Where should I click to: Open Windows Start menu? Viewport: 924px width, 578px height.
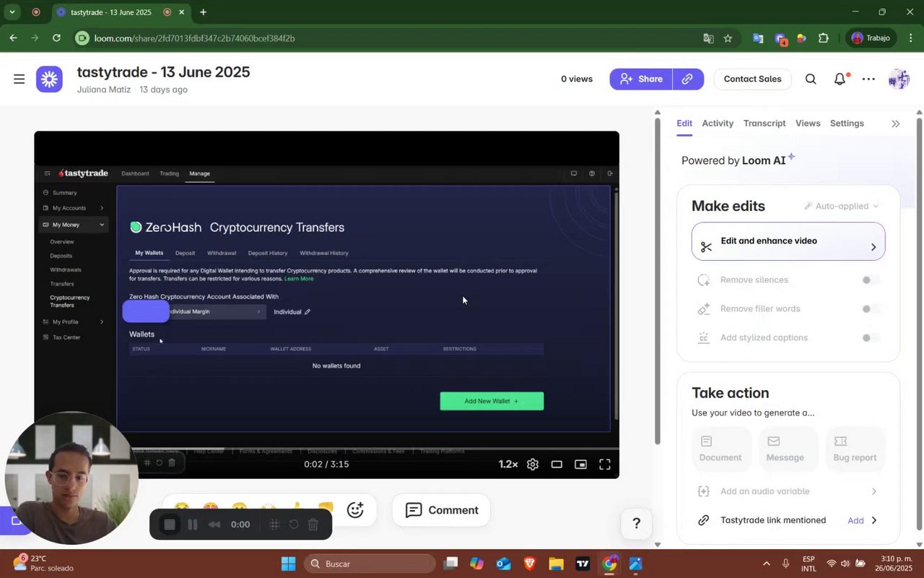[x=288, y=564]
